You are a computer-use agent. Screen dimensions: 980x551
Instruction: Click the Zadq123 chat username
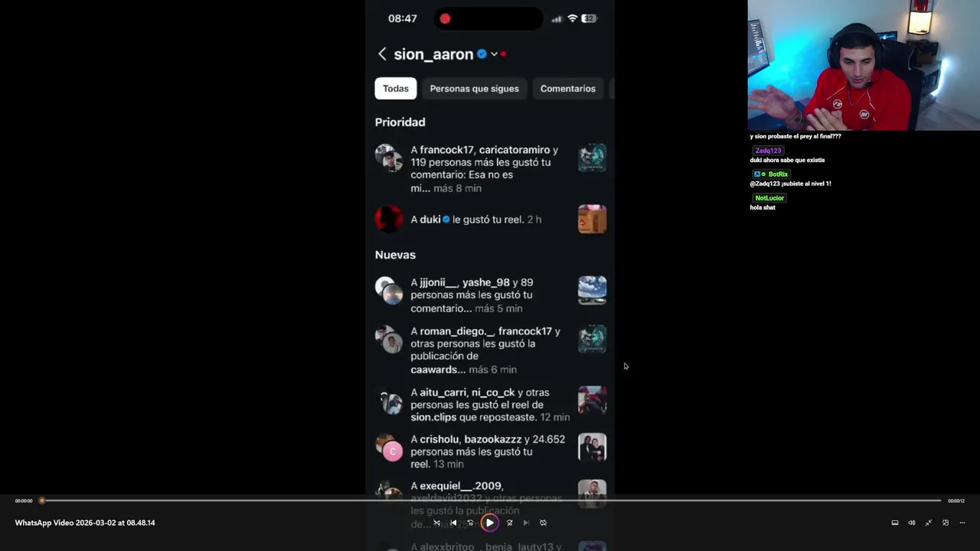[x=768, y=151]
